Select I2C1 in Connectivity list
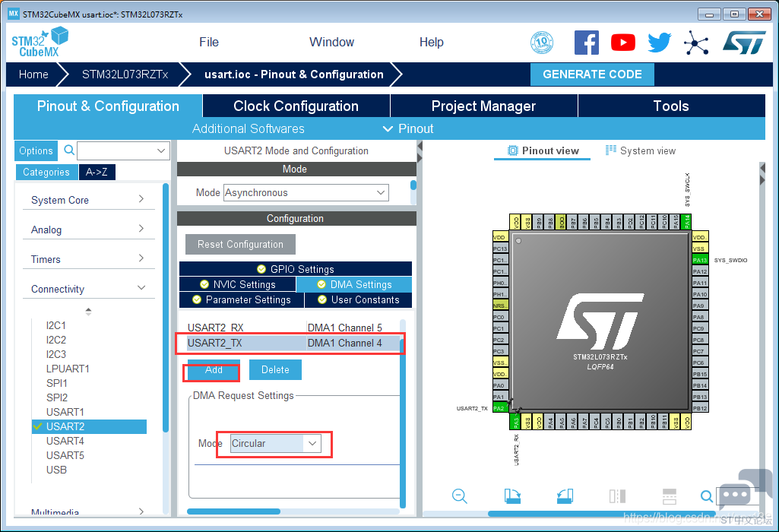This screenshot has width=779, height=532. point(56,325)
